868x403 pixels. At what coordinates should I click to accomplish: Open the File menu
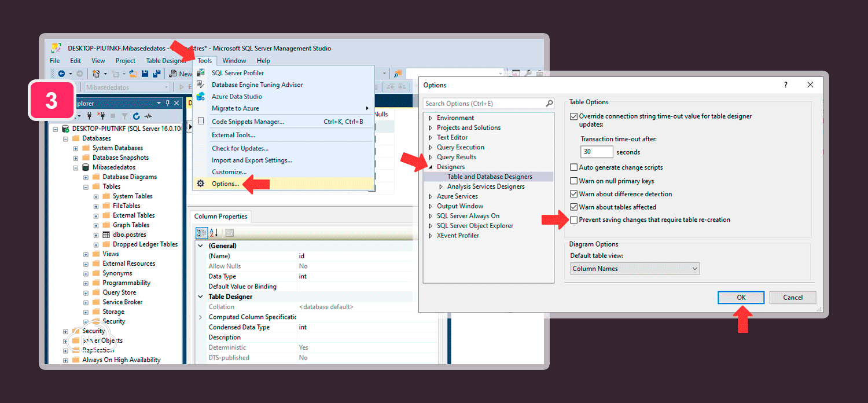[55, 61]
